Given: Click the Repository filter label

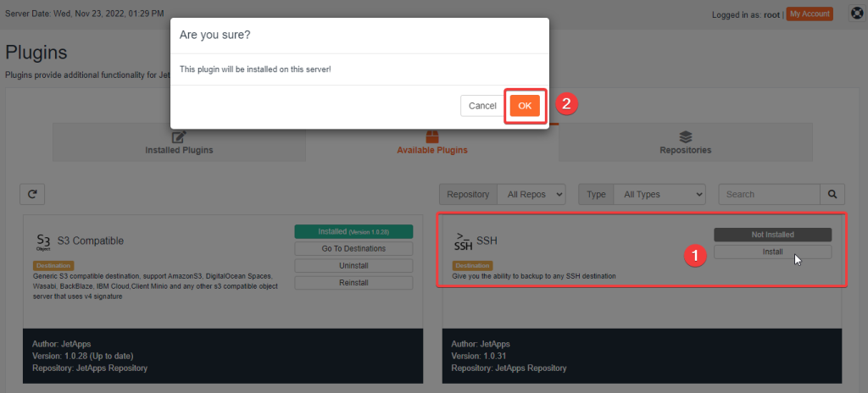Looking at the screenshot, I should click(x=468, y=194).
